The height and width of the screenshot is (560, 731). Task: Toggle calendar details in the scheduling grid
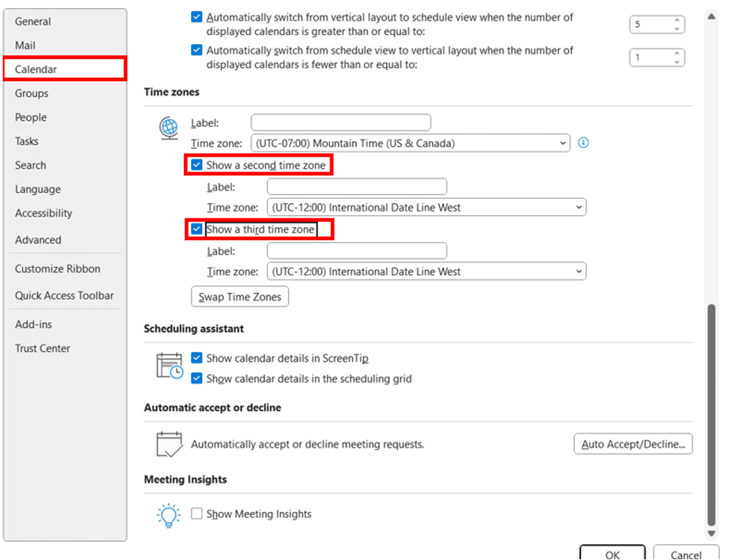tap(197, 378)
